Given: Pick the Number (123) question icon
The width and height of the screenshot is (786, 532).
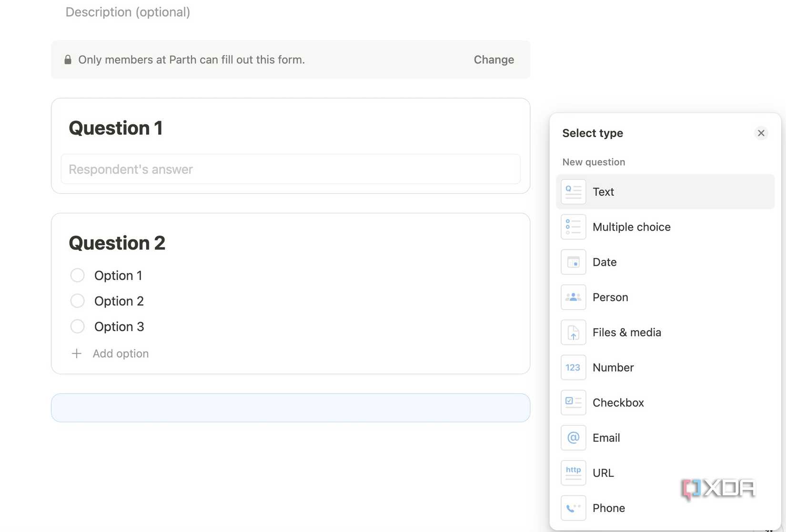Looking at the screenshot, I should pyautogui.click(x=573, y=367).
